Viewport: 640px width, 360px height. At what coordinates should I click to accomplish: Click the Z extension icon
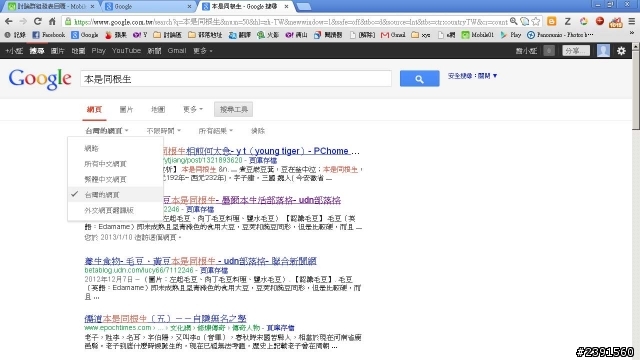click(567, 21)
